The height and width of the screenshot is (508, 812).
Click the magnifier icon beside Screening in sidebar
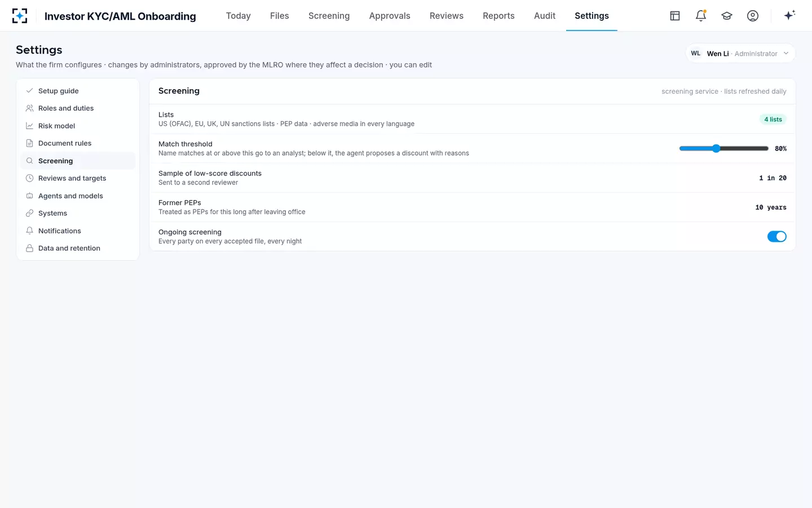tap(29, 161)
